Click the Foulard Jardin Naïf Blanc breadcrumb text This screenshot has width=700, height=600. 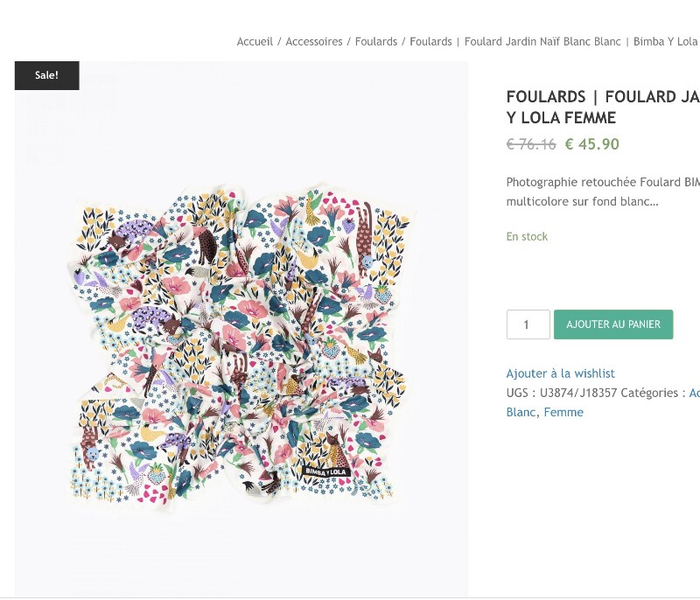click(542, 42)
